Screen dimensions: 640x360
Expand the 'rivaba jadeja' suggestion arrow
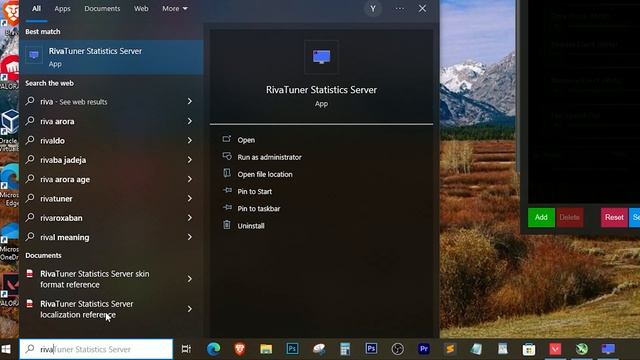coord(190,160)
